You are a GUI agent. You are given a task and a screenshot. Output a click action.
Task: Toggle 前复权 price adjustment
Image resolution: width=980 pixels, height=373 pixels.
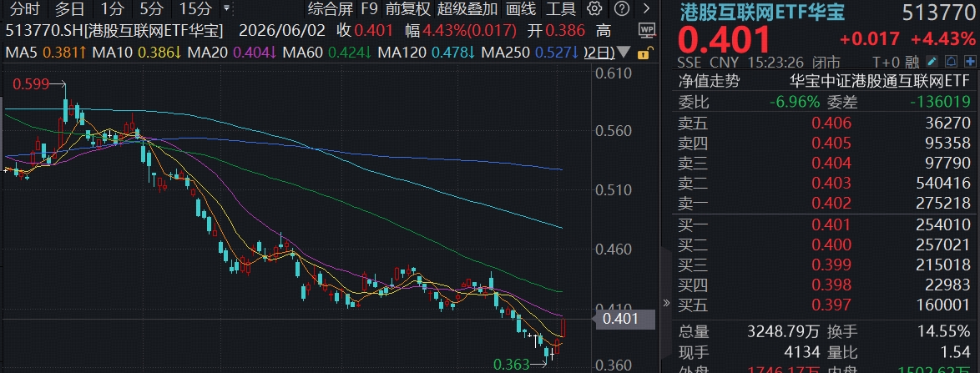coord(408,8)
